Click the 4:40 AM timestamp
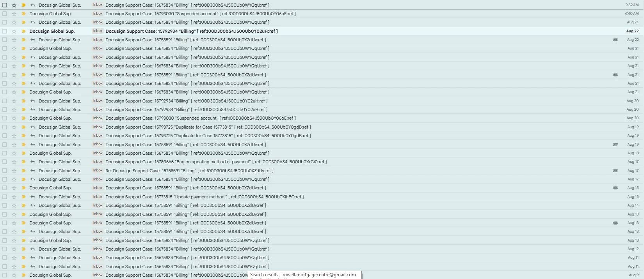Viewport: 644px width, 279px height. click(632, 14)
